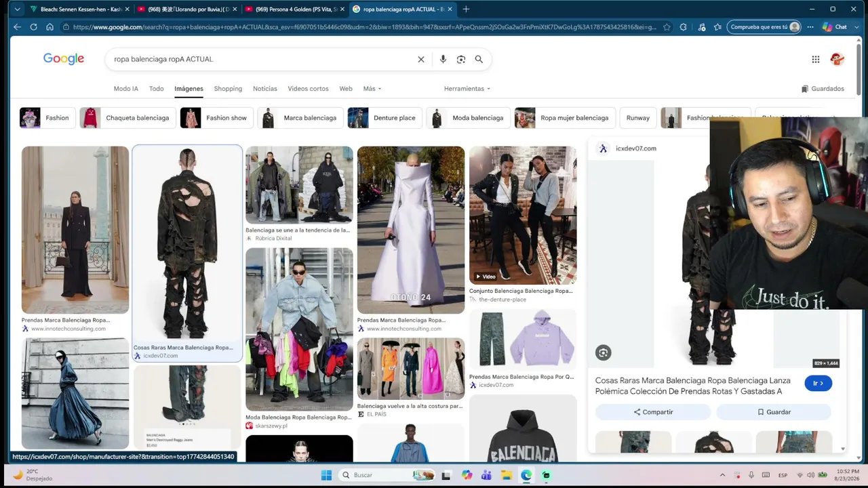Reload the page with the refresh icon
Screen dimensions: 868x488
tap(33, 27)
